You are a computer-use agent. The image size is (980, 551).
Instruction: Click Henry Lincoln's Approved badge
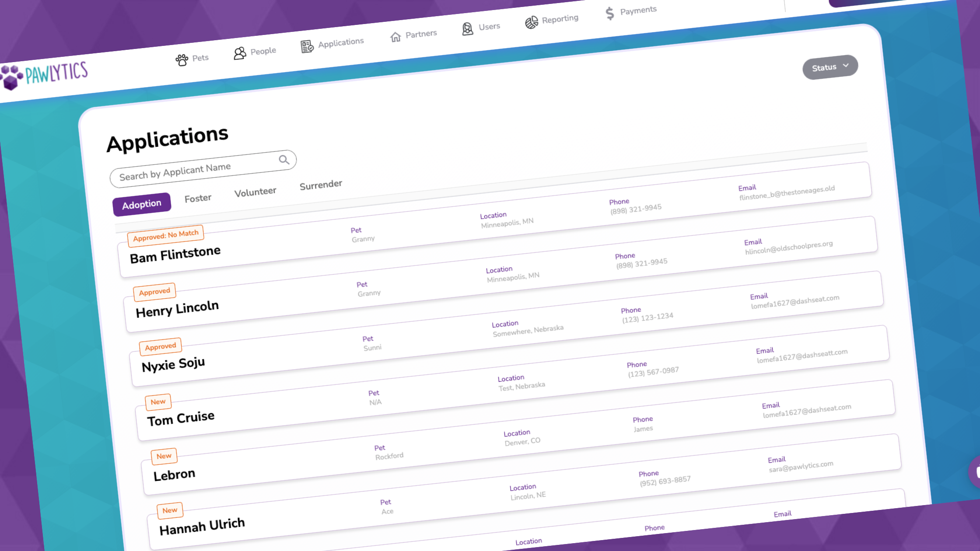point(154,292)
